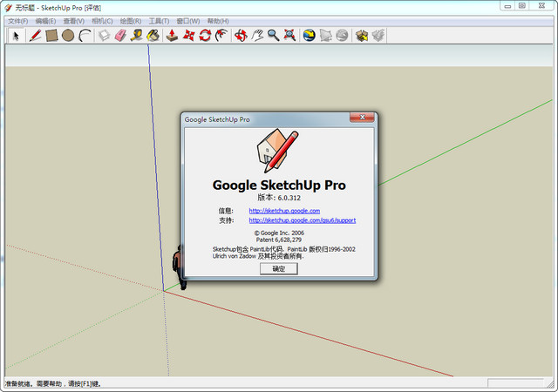Select the red Rotate tool
Viewport: 558px width, 392px height.
coord(205,36)
